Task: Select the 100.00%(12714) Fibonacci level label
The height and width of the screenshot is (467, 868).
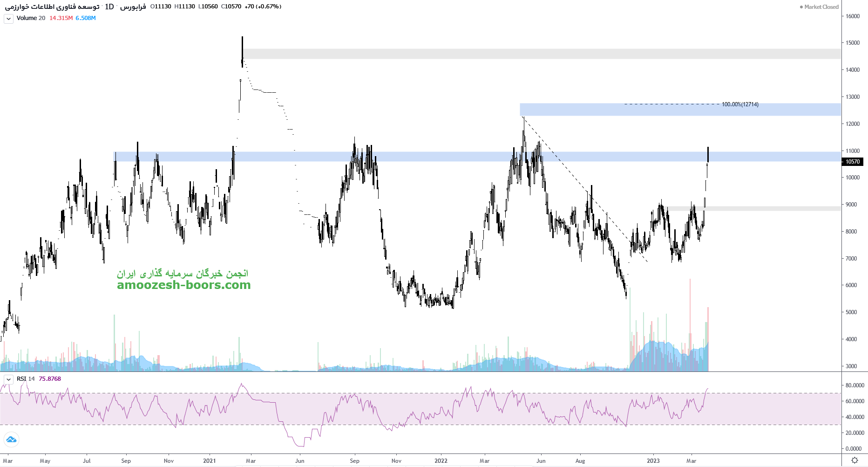Action: pos(739,104)
